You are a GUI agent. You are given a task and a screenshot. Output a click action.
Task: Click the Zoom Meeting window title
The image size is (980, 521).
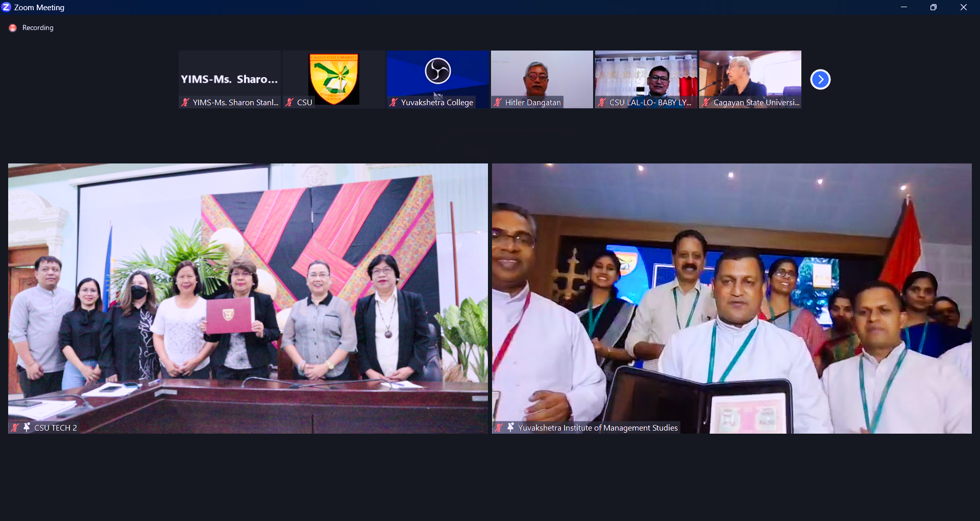pyautogui.click(x=39, y=7)
